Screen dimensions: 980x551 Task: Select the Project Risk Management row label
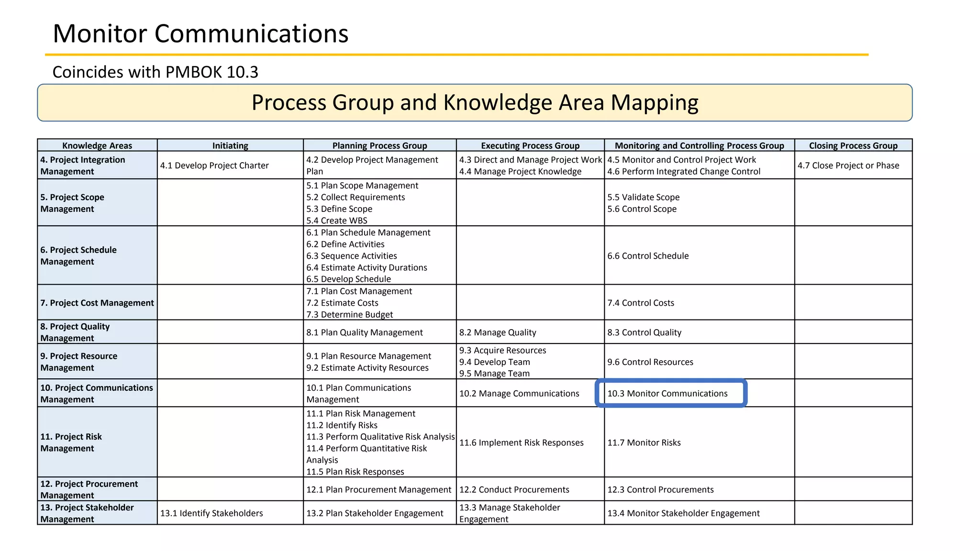pyautogui.click(x=71, y=442)
